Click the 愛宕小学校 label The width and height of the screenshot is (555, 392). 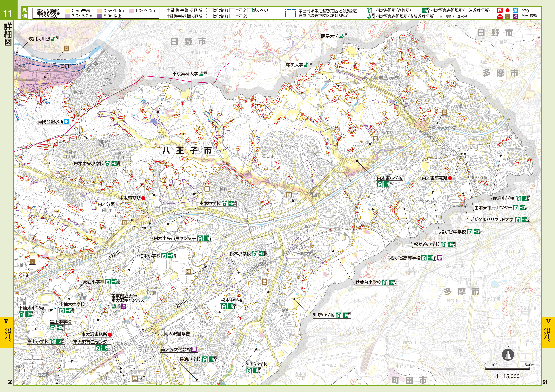click(x=94, y=282)
